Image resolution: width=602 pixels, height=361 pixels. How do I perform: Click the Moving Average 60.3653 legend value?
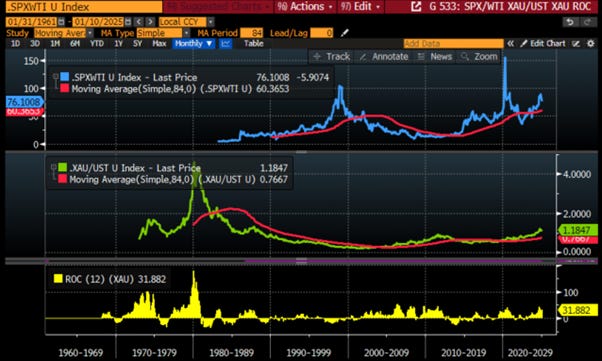tap(273, 89)
